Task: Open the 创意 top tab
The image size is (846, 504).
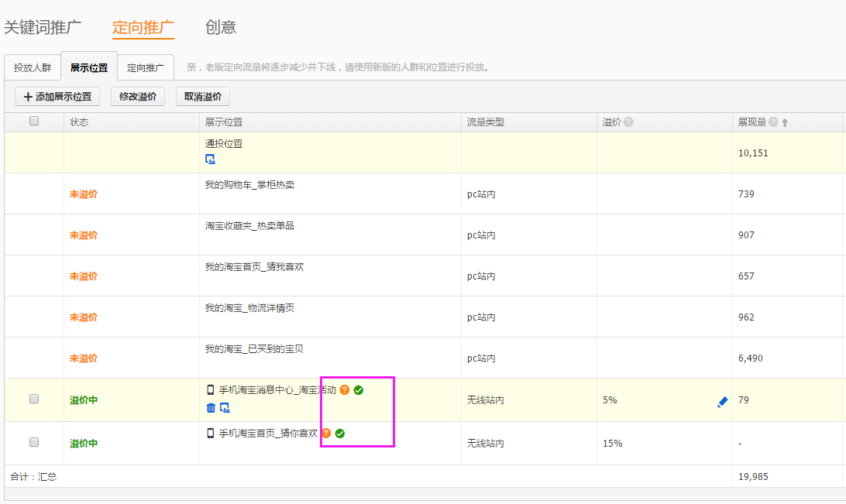Action: (221, 27)
